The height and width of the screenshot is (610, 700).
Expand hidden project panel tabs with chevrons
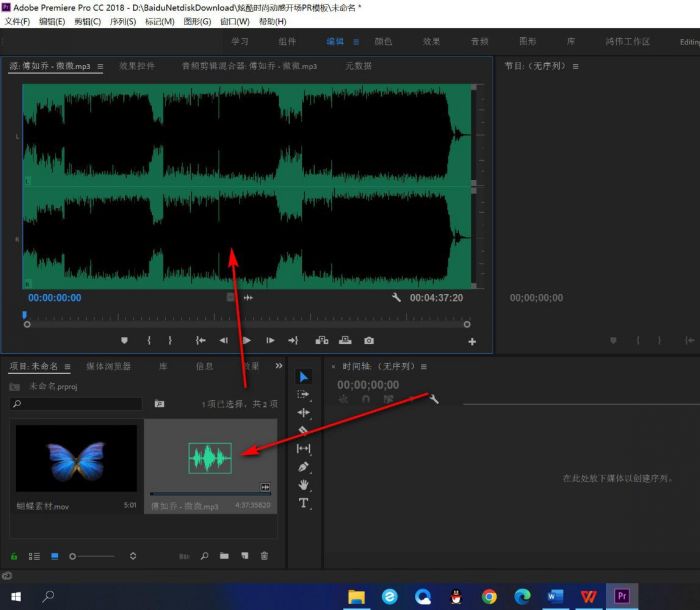click(x=279, y=366)
